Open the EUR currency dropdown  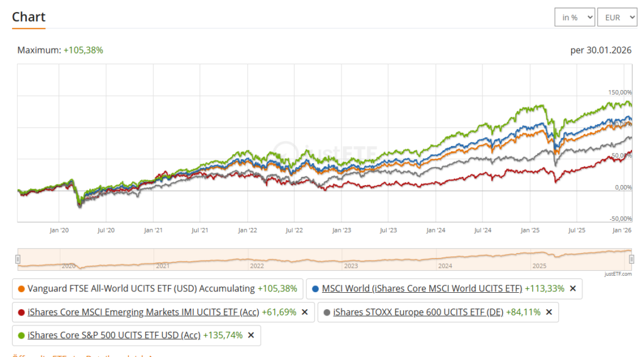(617, 18)
